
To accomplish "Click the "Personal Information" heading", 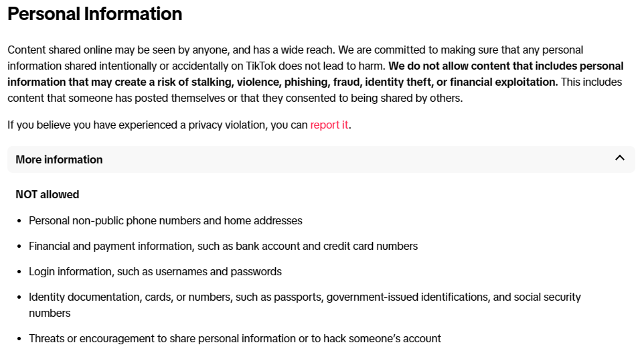I will [94, 14].
